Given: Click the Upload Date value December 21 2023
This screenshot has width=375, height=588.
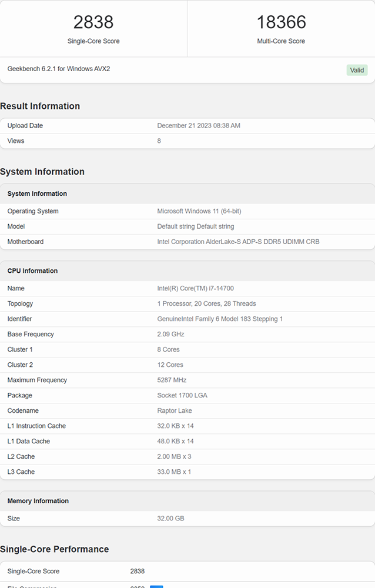Looking at the screenshot, I should click(199, 126).
